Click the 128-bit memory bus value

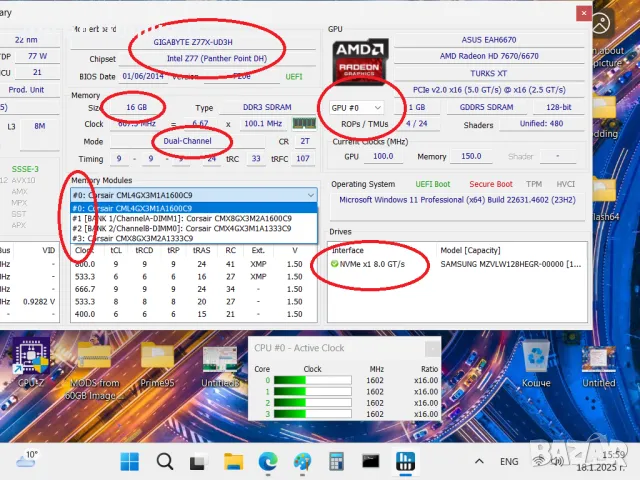(x=558, y=107)
